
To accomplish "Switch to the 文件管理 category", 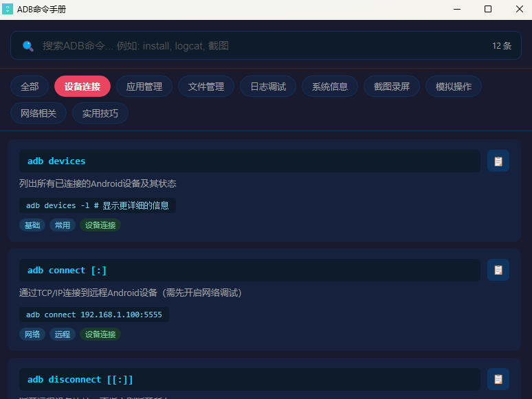I will tap(206, 87).
